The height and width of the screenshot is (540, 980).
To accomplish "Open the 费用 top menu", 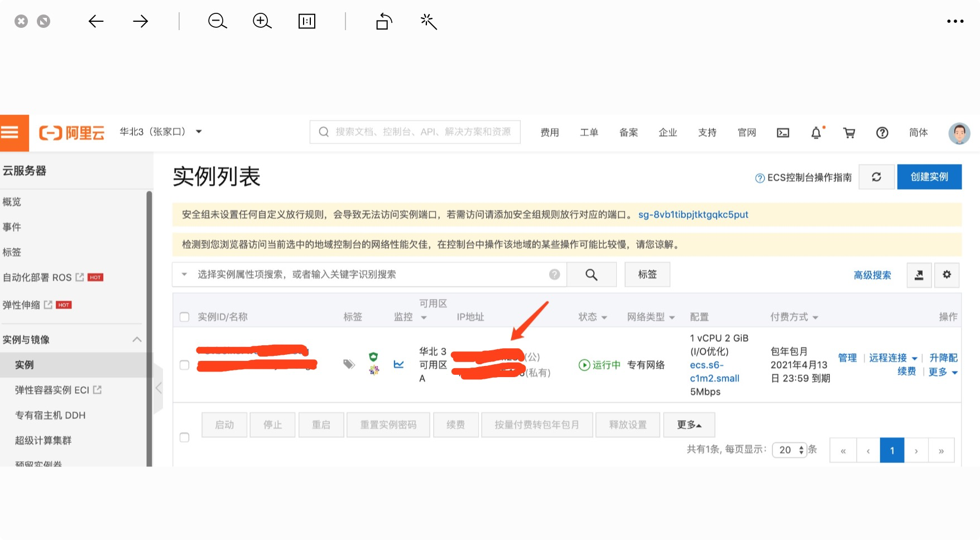I will 550,133.
